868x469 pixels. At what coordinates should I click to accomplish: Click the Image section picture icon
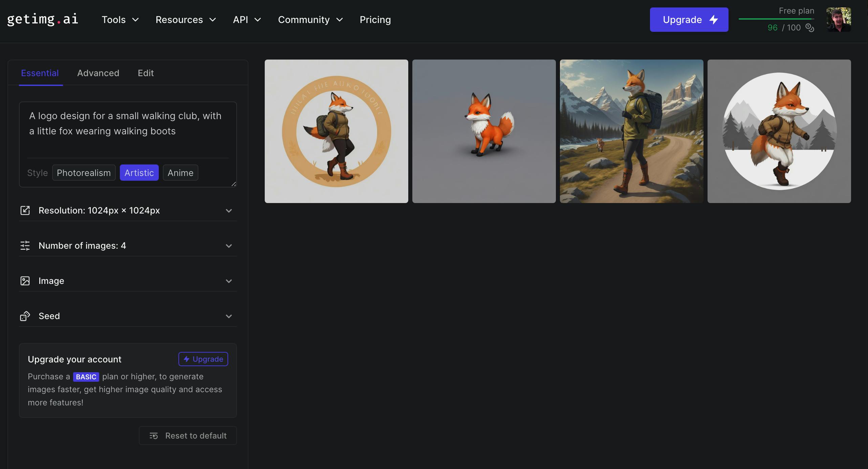(25, 281)
